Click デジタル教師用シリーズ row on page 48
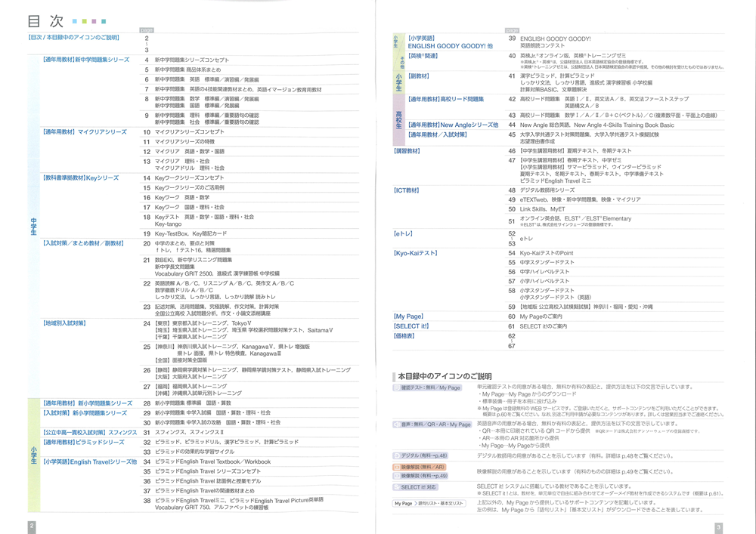 [547, 190]
